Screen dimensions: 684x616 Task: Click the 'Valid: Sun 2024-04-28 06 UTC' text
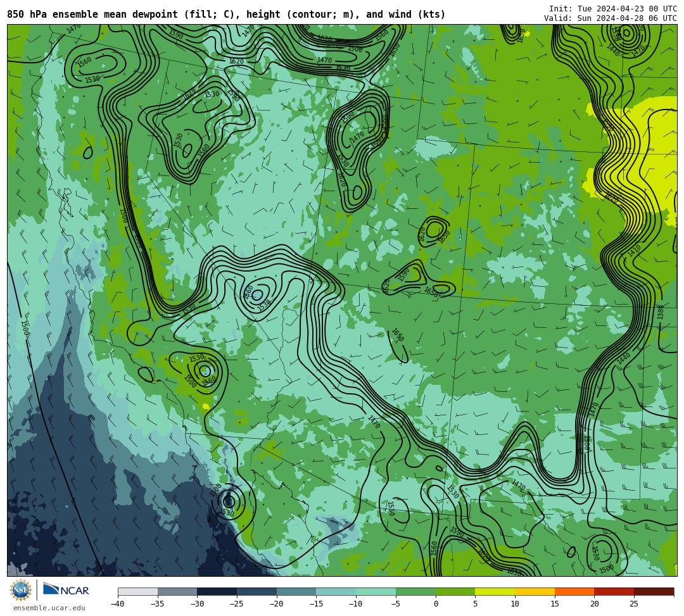point(611,18)
